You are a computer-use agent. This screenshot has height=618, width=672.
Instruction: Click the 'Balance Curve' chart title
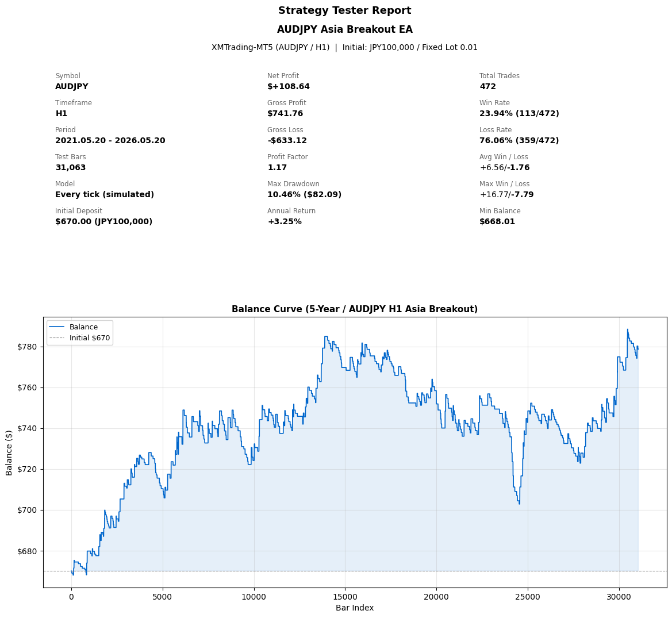pos(355,309)
